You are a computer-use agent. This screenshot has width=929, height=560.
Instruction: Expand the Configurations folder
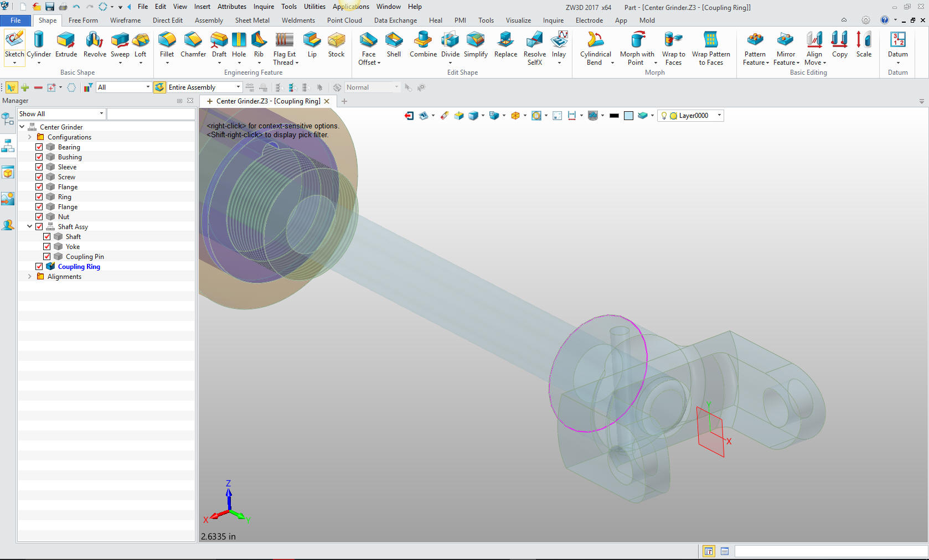[x=30, y=137]
